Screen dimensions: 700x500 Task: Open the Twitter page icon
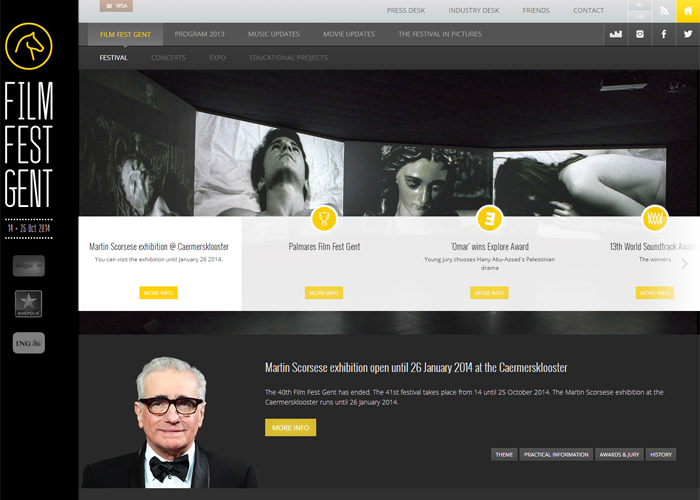688,34
